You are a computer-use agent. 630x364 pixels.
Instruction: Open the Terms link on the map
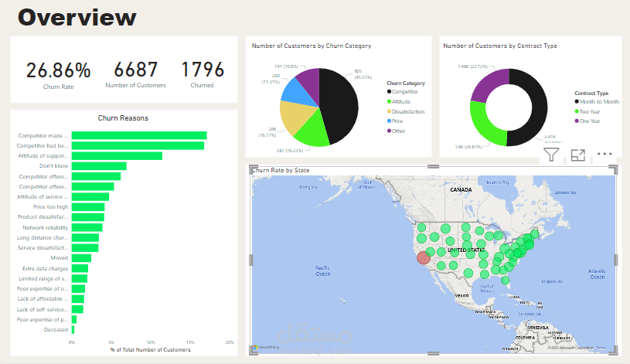(601, 348)
